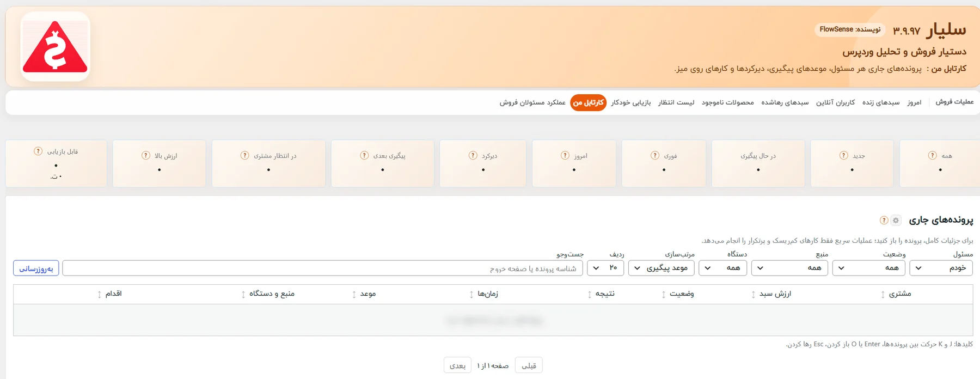Open help icon on در انتظار مشتری card
The width and height of the screenshot is (980, 379).
point(245,155)
